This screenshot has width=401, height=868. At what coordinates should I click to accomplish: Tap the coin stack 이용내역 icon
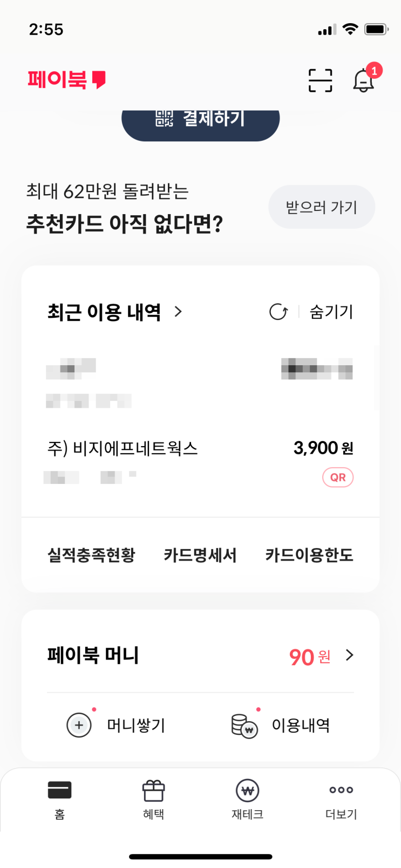click(x=244, y=726)
